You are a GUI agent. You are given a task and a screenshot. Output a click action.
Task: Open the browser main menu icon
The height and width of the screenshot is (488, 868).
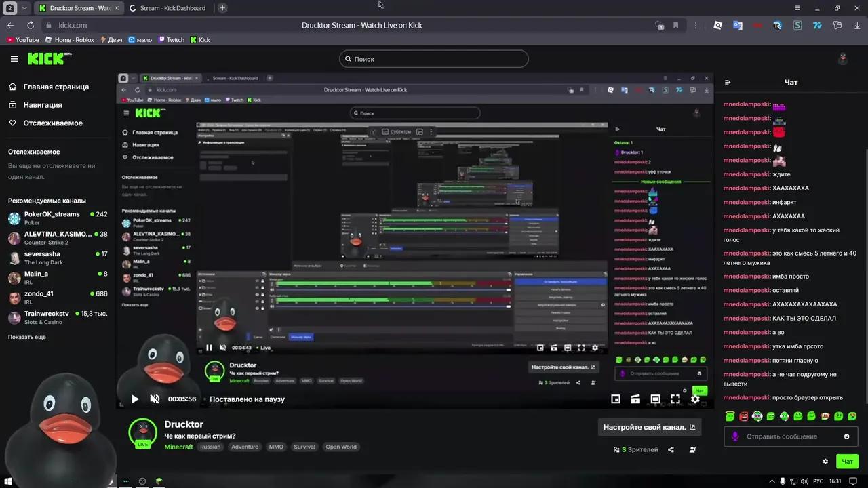click(x=797, y=8)
